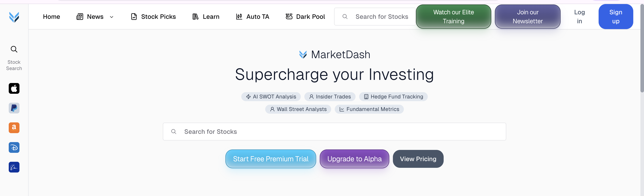Select the Apple stock icon
This screenshot has width=644, height=196.
pyautogui.click(x=14, y=89)
